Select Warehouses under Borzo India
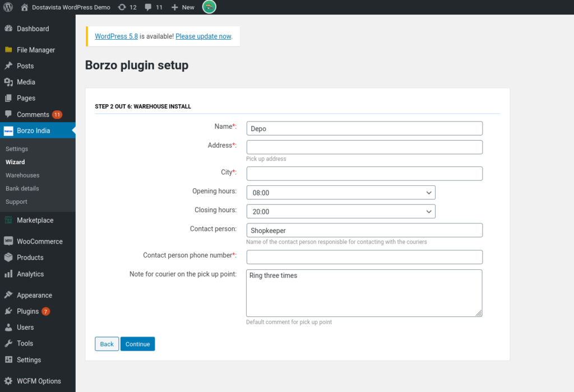 [x=22, y=175]
